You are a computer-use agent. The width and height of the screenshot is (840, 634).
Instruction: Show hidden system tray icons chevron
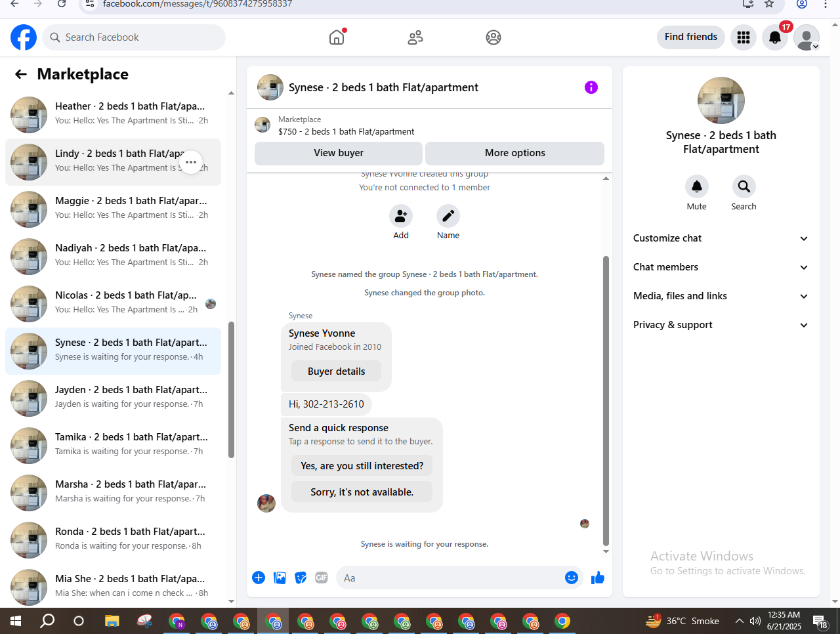click(740, 621)
